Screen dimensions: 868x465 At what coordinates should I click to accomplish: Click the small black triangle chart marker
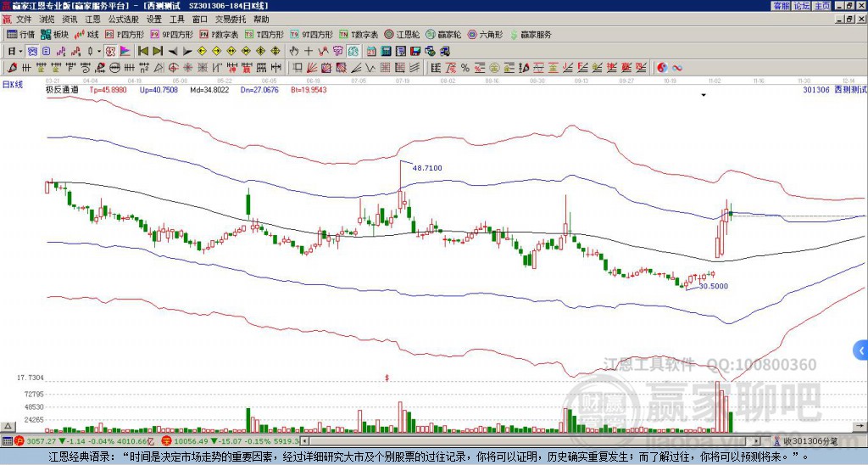704,95
